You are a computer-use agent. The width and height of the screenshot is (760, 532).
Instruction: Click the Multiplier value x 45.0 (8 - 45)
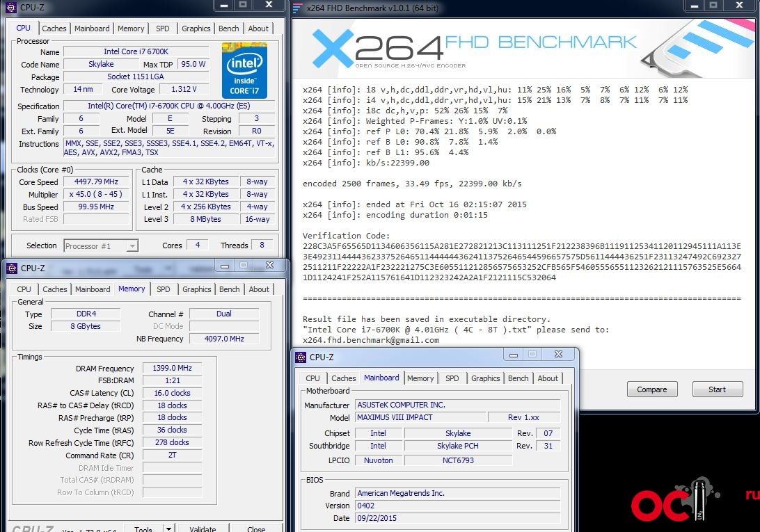click(96, 194)
